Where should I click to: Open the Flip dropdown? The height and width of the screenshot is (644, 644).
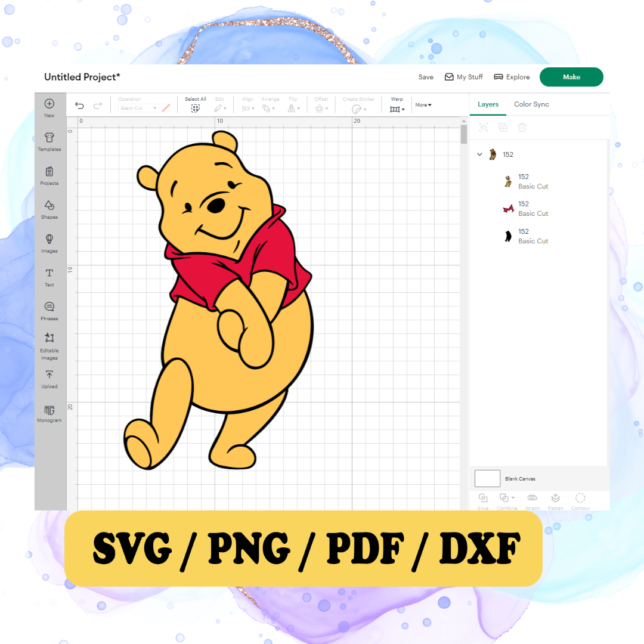click(x=293, y=105)
